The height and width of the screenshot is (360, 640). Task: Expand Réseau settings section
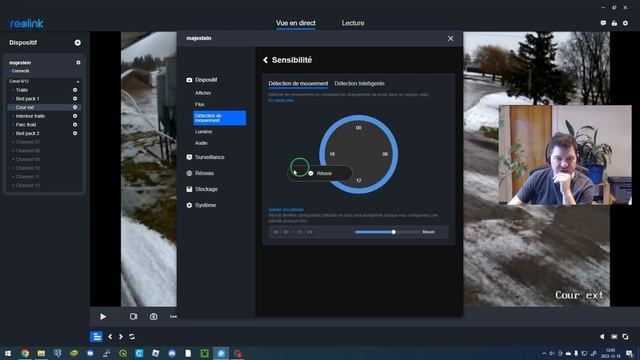pyautogui.click(x=200, y=173)
